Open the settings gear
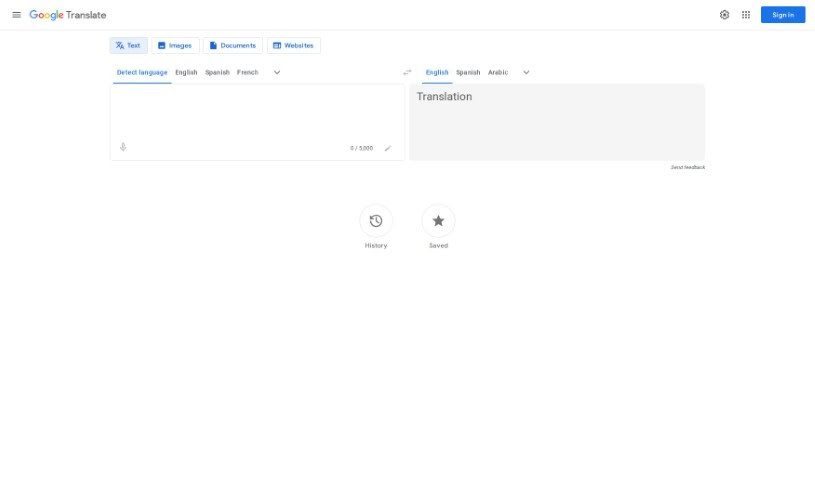The width and height of the screenshot is (815, 480). (x=724, y=15)
